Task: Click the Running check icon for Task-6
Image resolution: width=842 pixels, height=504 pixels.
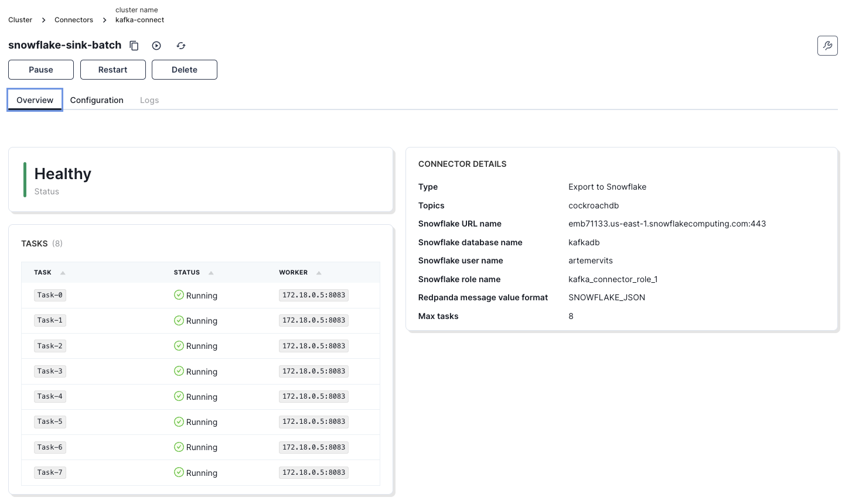Action: pyautogui.click(x=179, y=447)
